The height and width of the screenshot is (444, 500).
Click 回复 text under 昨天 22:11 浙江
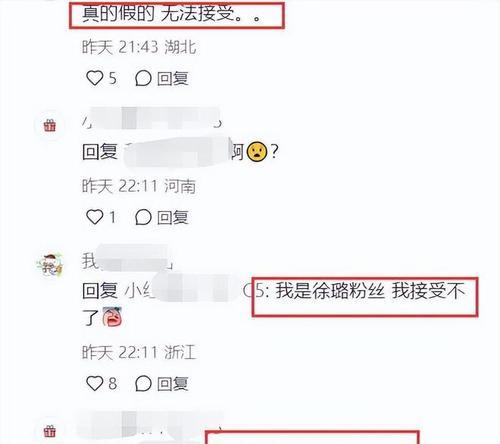pos(172,384)
